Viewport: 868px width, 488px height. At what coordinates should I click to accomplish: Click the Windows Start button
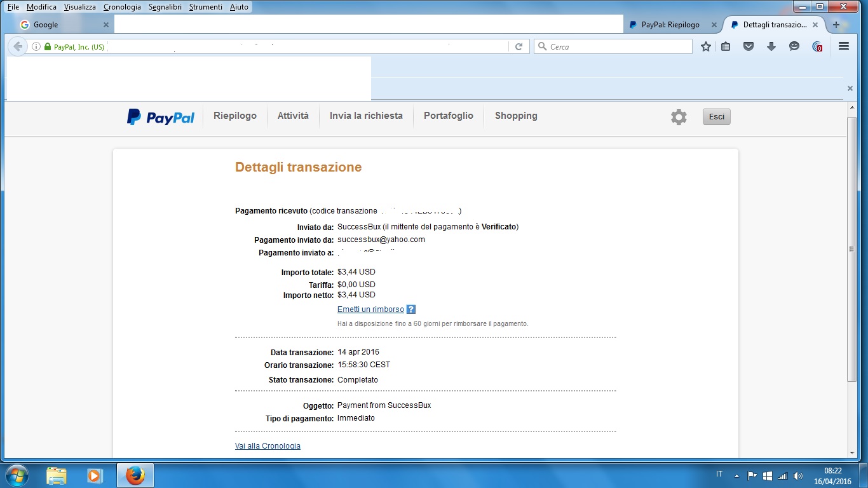(x=16, y=475)
